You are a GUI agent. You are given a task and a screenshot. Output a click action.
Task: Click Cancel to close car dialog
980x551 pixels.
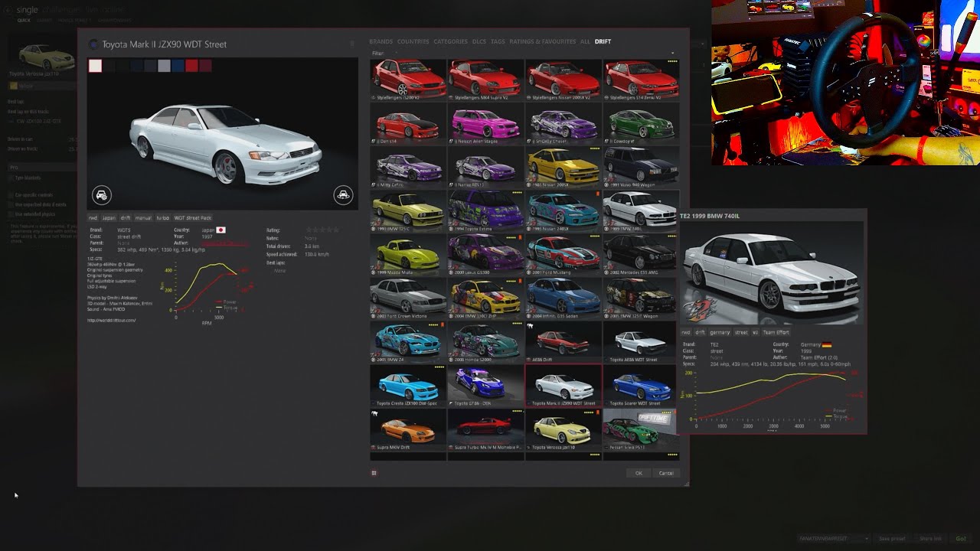point(666,473)
